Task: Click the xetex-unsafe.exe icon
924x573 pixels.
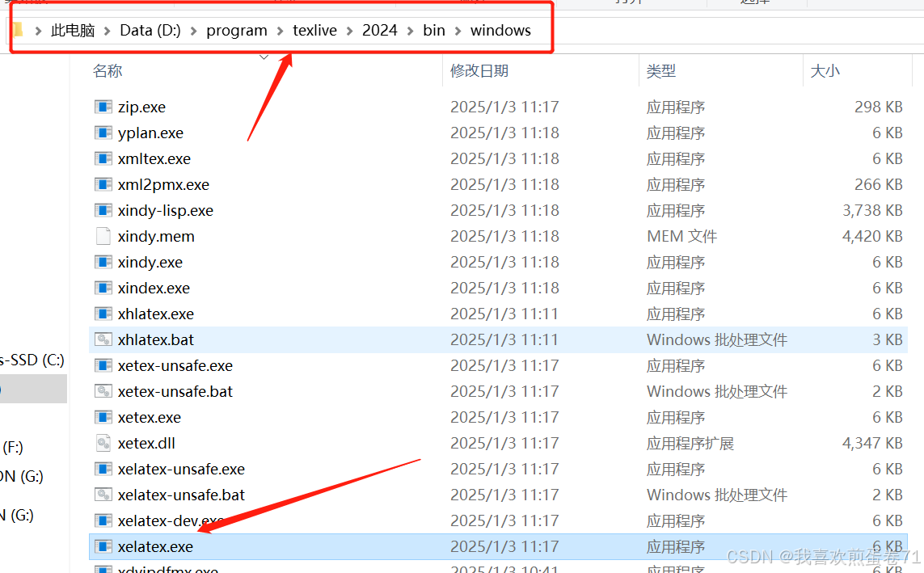Action: click(103, 365)
